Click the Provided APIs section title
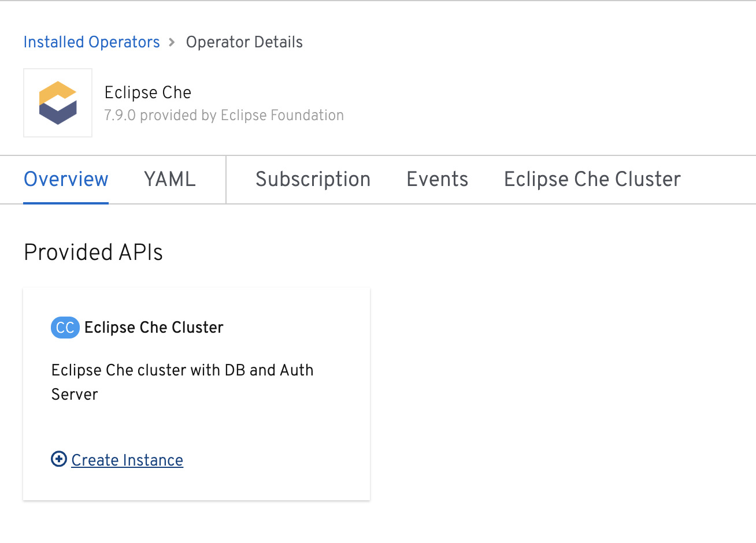The height and width of the screenshot is (543, 756). [x=93, y=252]
